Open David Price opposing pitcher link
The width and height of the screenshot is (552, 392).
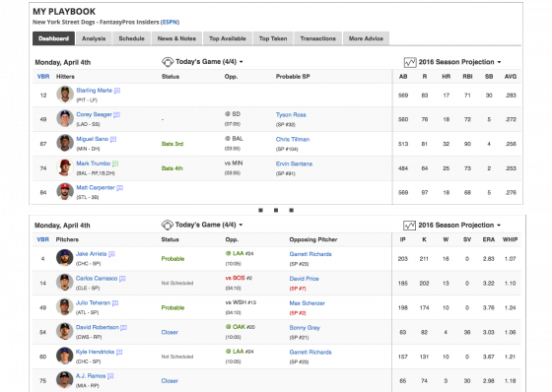[x=305, y=279]
